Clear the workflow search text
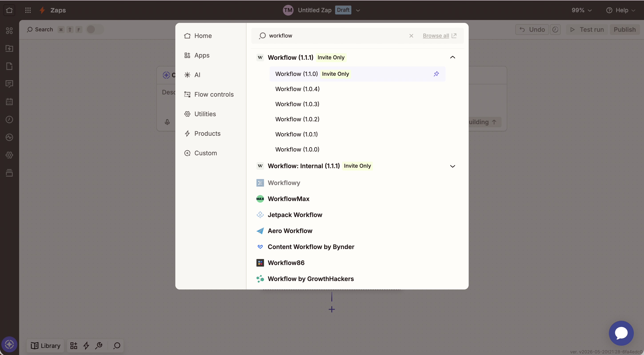The height and width of the screenshot is (355, 644). [411, 36]
